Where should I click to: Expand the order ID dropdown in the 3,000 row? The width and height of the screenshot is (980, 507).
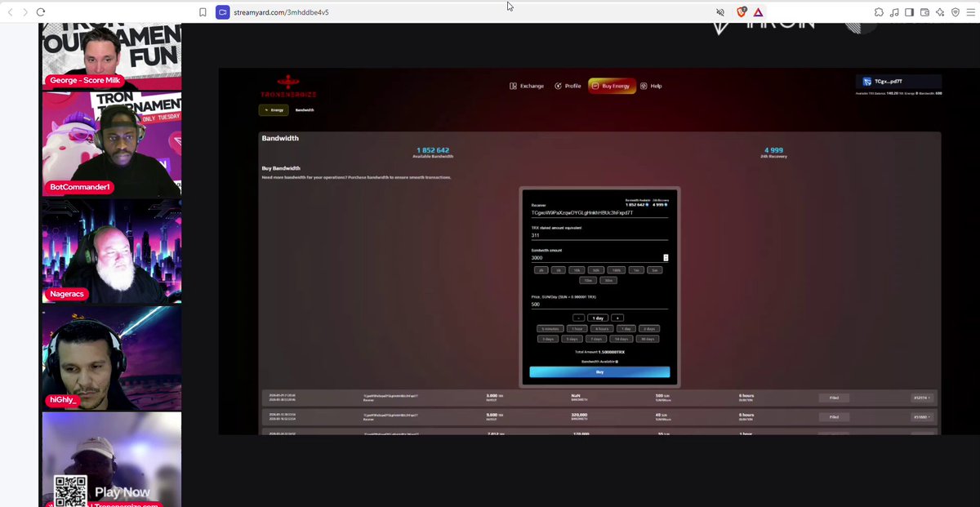click(922, 398)
